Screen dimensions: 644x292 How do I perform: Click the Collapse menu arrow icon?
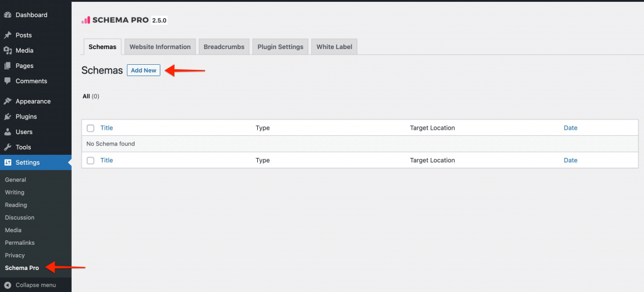point(8,285)
